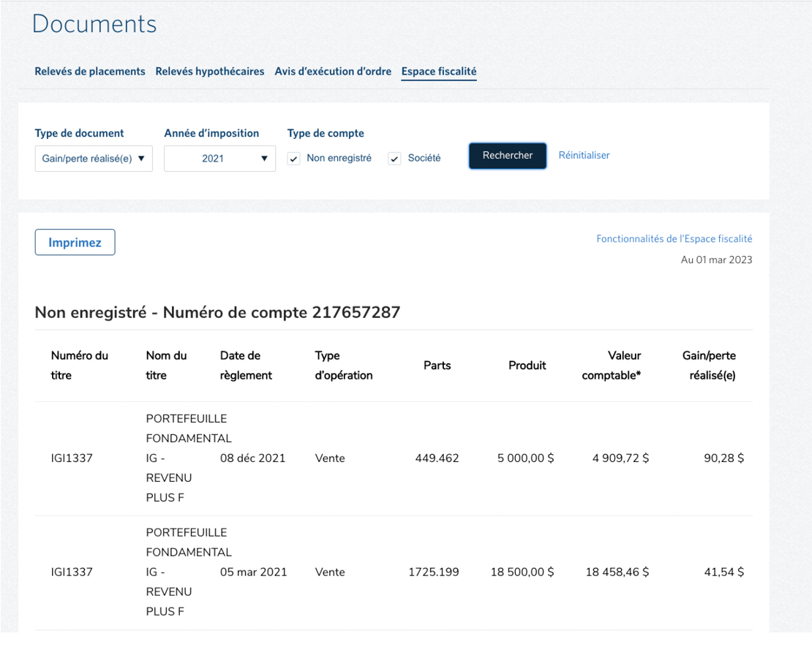Click the Produit column header
812x658 pixels.
pos(527,366)
